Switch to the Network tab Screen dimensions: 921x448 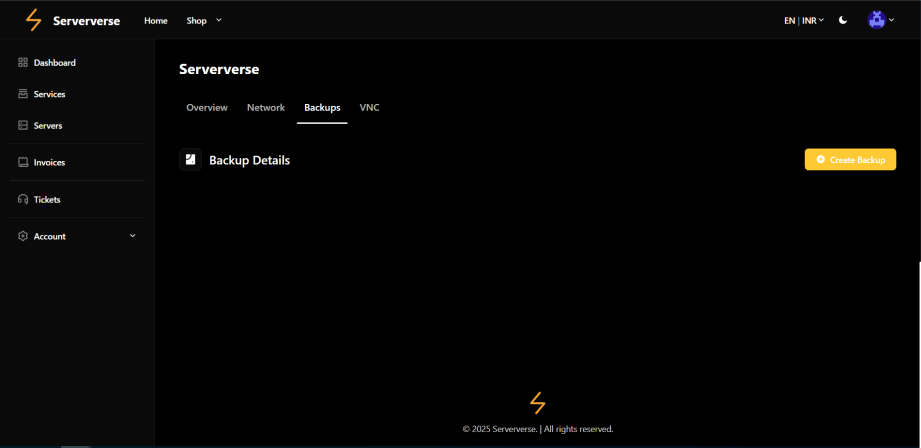tap(266, 108)
